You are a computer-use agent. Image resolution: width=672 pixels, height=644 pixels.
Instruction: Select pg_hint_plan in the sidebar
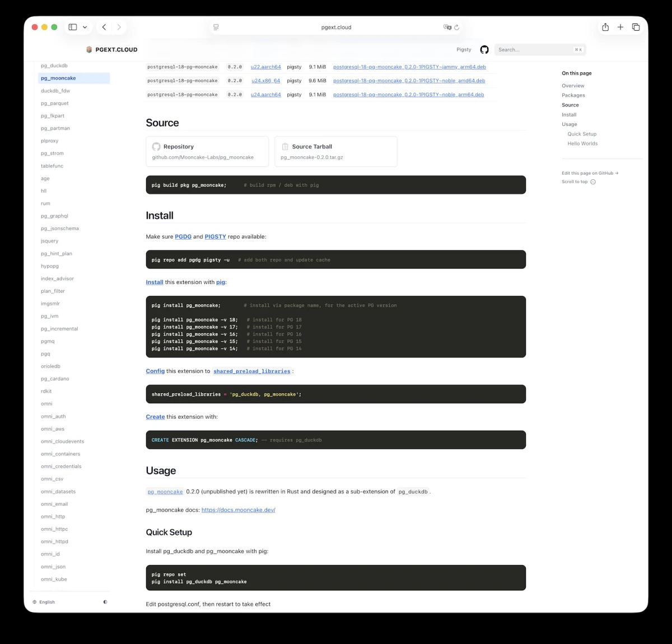(57, 254)
